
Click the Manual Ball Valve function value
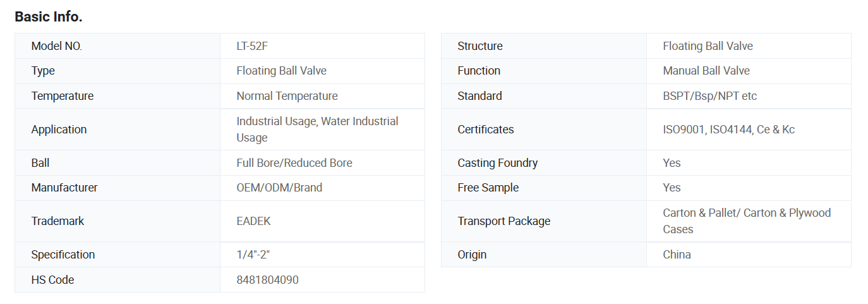pos(706,71)
